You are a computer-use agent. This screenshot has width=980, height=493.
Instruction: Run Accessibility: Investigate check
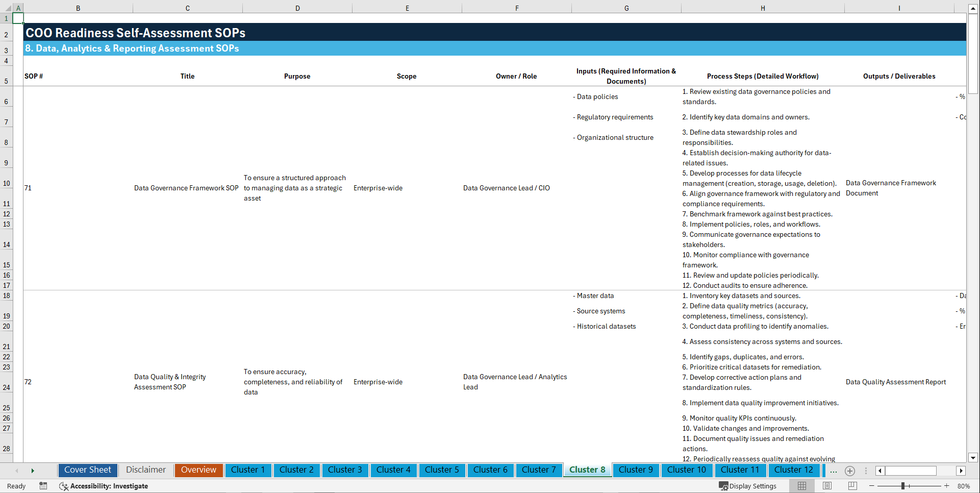point(104,486)
